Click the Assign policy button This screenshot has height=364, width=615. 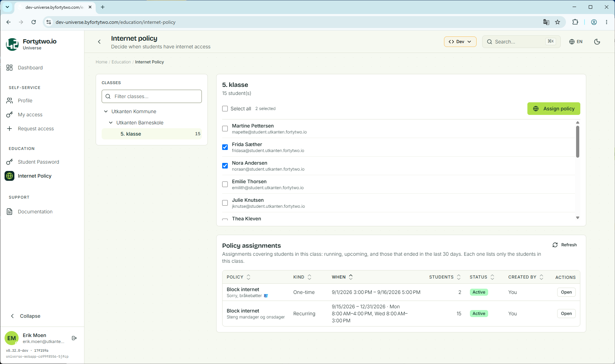pyautogui.click(x=554, y=109)
